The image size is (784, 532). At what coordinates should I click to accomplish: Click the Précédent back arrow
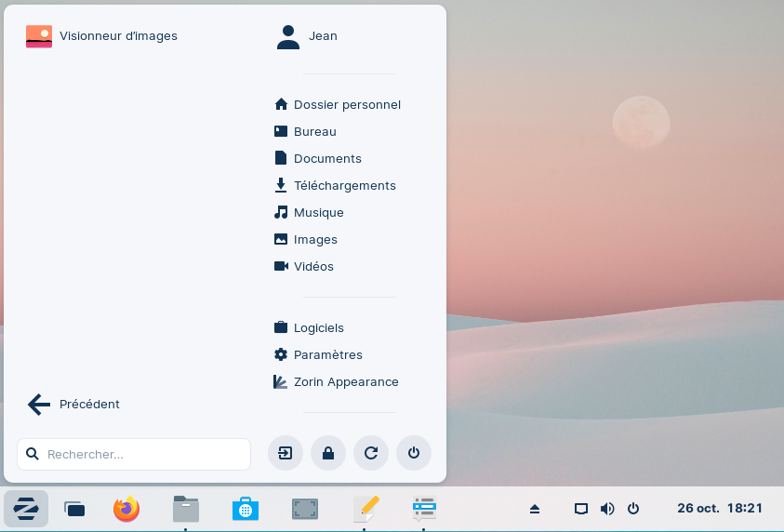[74, 404]
